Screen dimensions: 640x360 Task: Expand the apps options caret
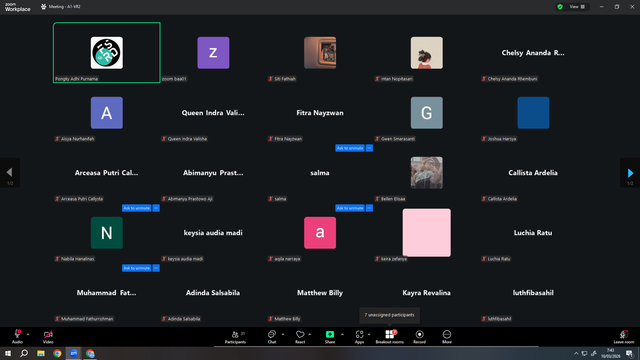pos(369,334)
